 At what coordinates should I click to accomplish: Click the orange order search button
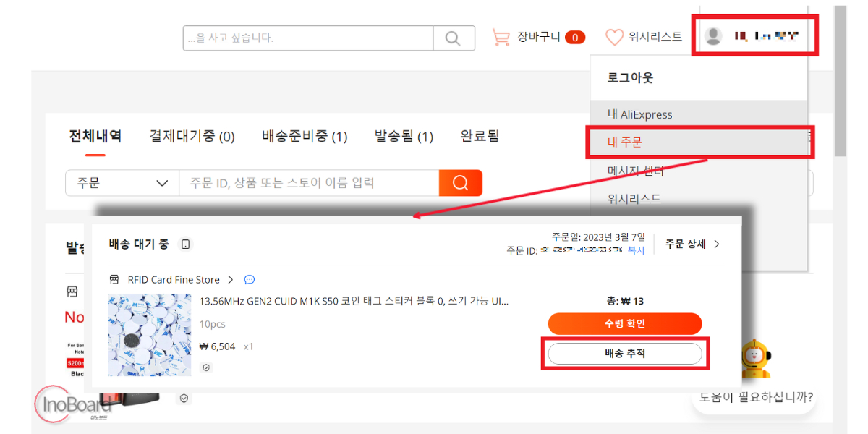pos(461,183)
